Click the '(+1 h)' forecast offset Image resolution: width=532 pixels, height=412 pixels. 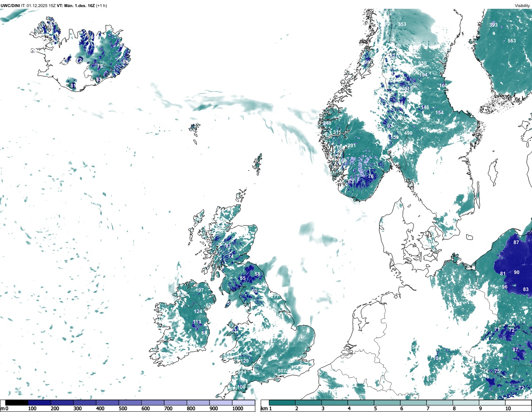coord(101,5)
